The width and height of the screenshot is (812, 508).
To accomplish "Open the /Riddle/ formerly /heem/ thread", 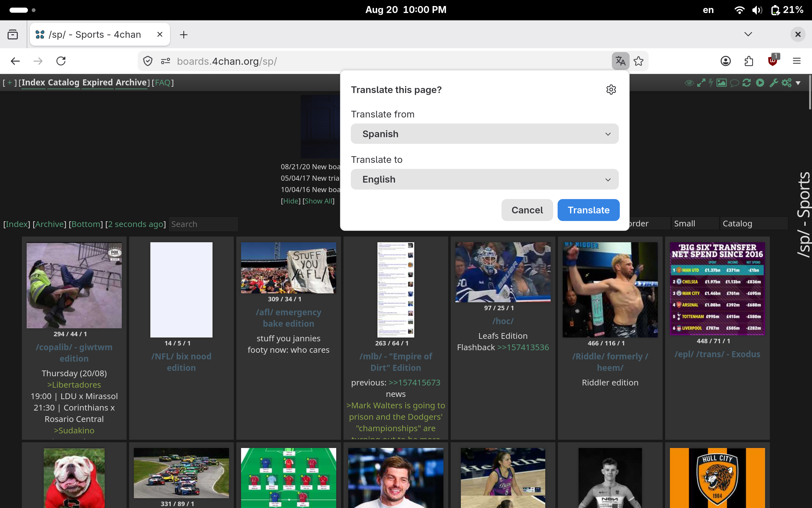I will [x=610, y=362].
